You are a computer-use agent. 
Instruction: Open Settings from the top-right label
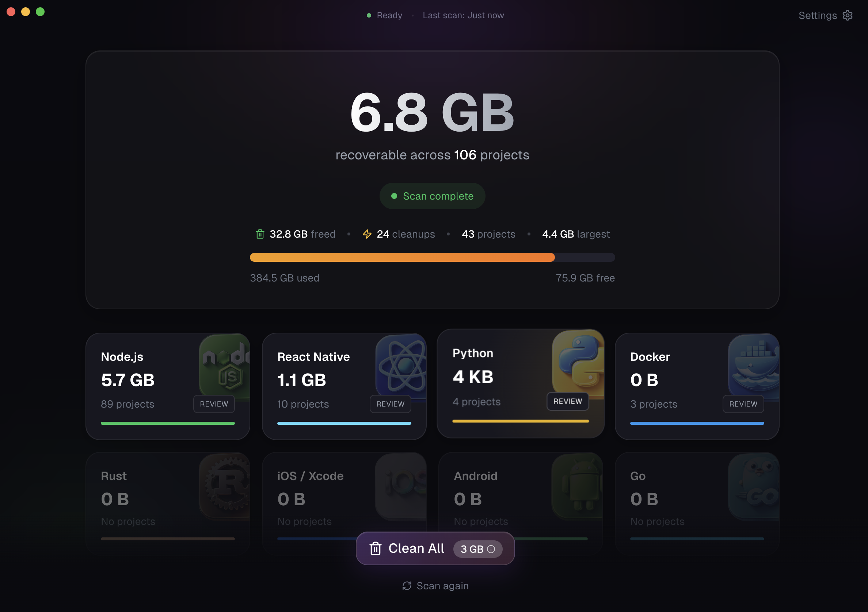(x=817, y=15)
